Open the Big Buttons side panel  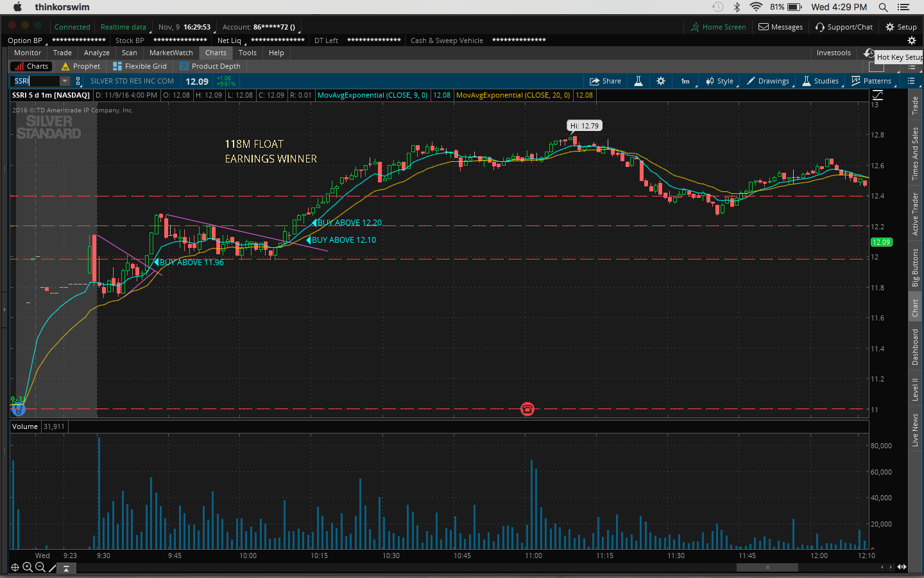click(x=916, y=267)
